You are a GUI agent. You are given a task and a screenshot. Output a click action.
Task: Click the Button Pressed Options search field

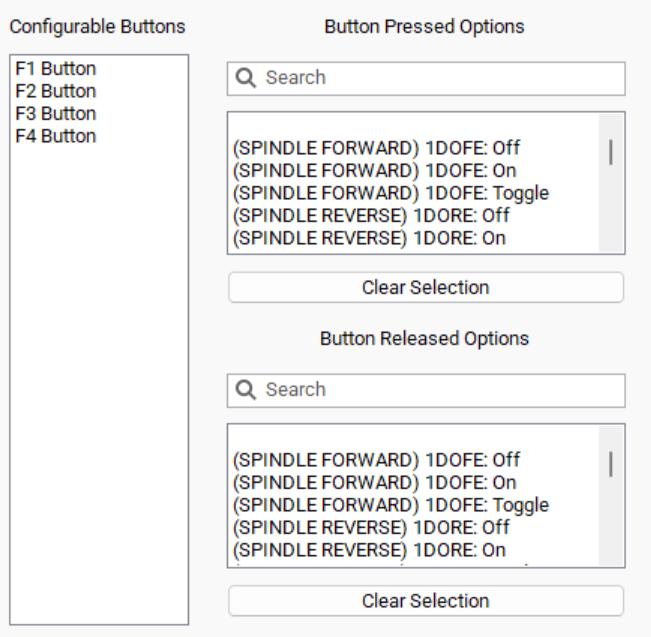point(440,78)
